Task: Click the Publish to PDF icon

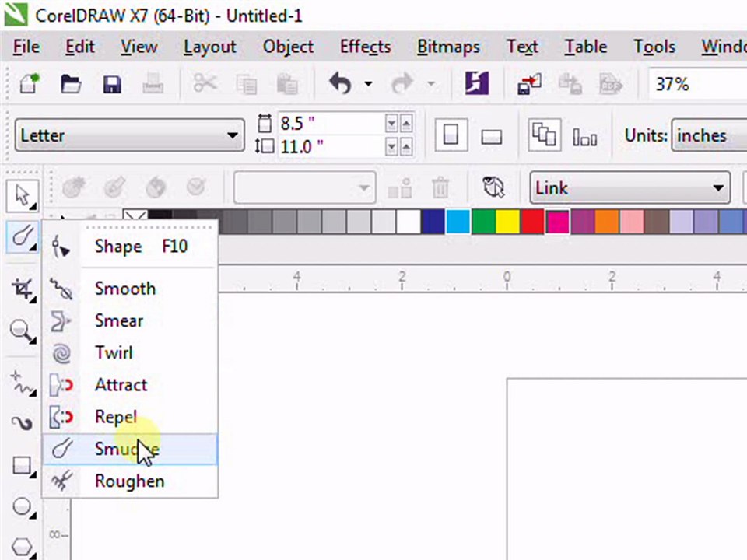Action: coord(611,84)
